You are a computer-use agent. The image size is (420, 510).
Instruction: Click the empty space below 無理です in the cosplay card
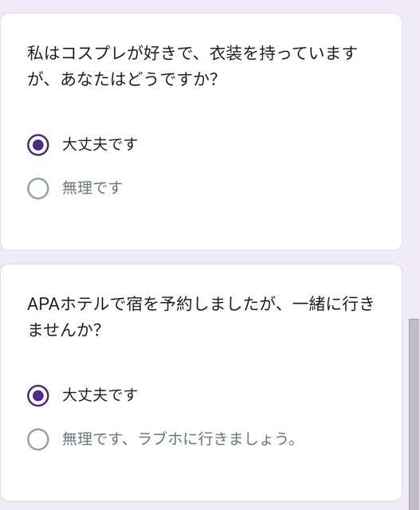click(201, 225)
